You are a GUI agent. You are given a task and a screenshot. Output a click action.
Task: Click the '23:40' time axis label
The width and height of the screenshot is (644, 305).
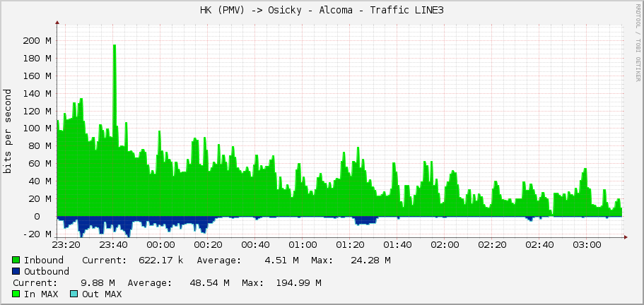coord(114,245)
